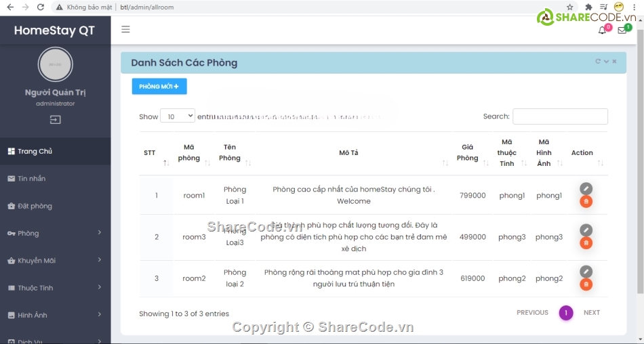644x344 pixels.
Task: Refresh the Danh Sách Các Phòng panel
Action: tap(598, 61)
